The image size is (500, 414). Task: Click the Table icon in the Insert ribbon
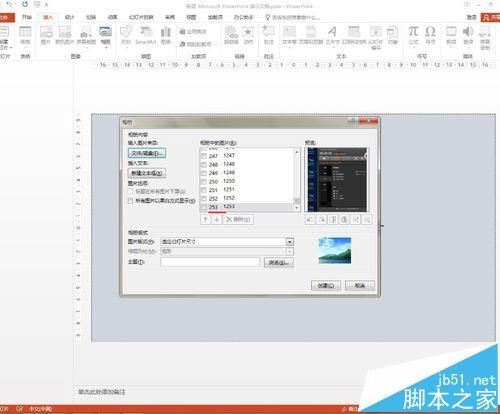point(25,32)
